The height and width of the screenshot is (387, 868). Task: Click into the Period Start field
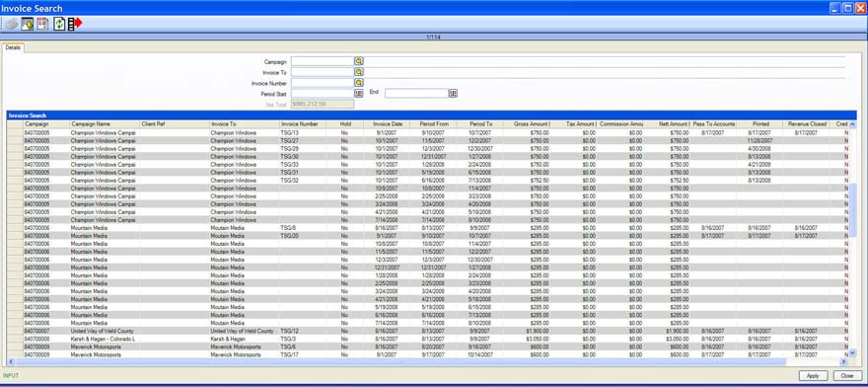coord(323,93)
